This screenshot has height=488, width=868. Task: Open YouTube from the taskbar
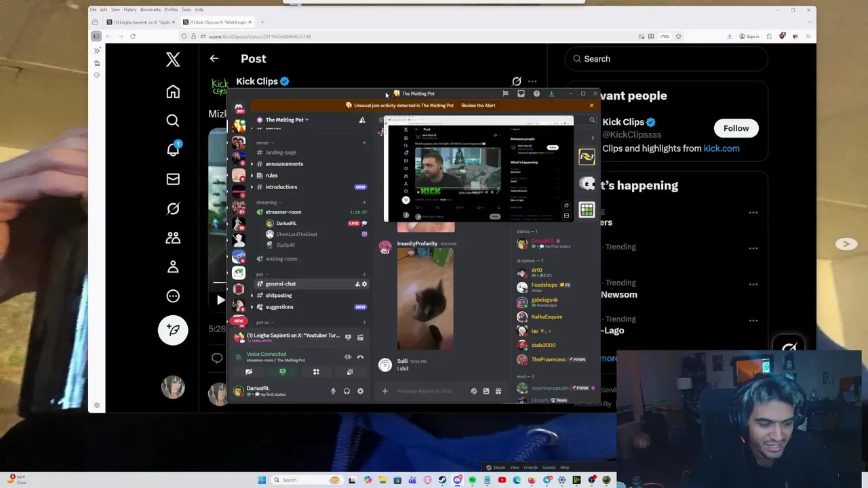coord(502,480)
